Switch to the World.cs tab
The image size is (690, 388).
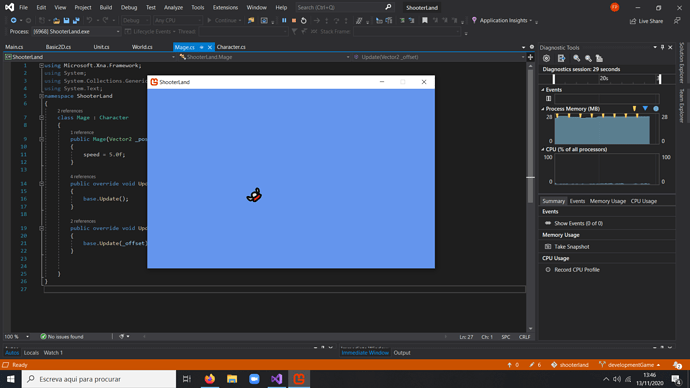coord(142,47)
